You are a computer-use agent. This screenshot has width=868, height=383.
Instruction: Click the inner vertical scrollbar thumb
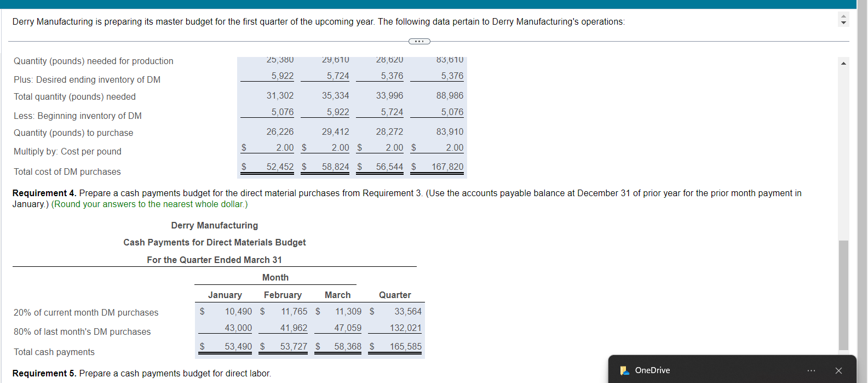[843, 295]
